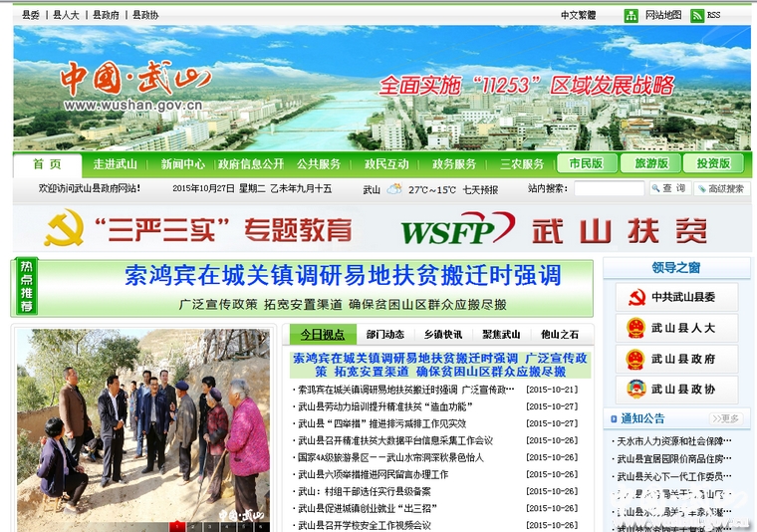Image resolution: width=757 pixels, height=532 pixels.
Task: Open the 政务服务 menu
Action: (454, 164)
